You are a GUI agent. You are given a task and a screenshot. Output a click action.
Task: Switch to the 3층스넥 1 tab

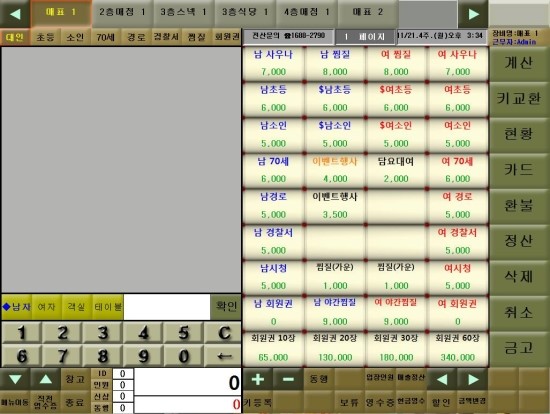pos(183,13)
